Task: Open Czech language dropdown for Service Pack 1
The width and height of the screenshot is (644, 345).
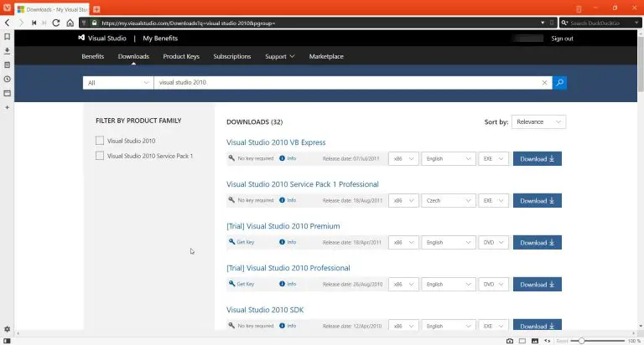Action: 448,201
